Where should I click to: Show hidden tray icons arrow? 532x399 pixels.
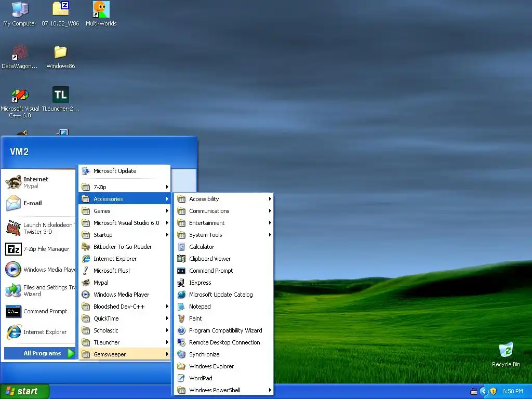tap(484, 391)
